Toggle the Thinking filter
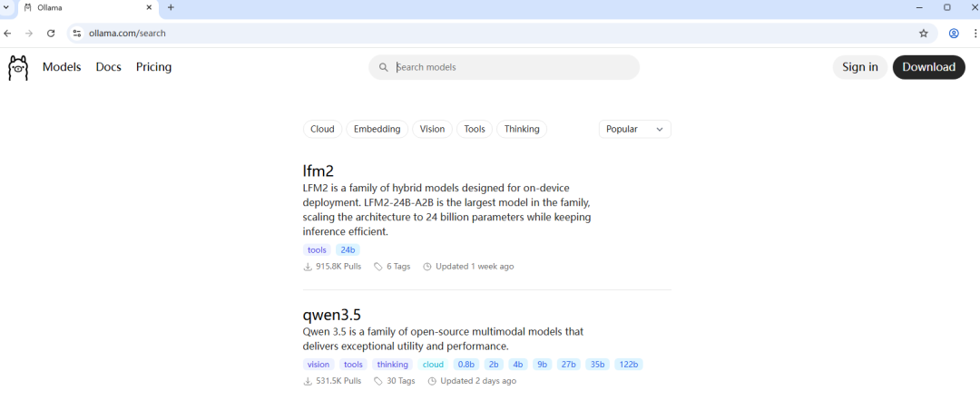This screenshot has width=980, height=400. pyautogui.click(x=522, y=129)
